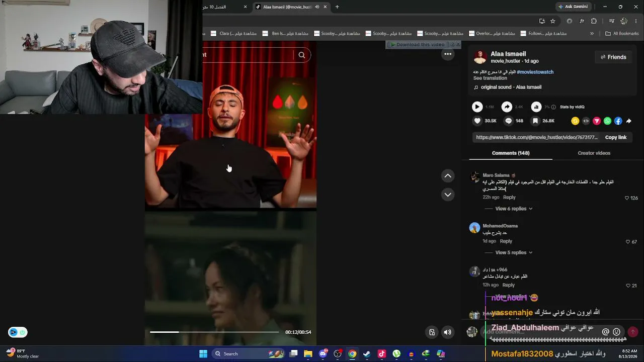Image resolution: width=644 pixels, height=362 pixels.
Task: Open Chrome media controls icon
Action: click(611, 21)
